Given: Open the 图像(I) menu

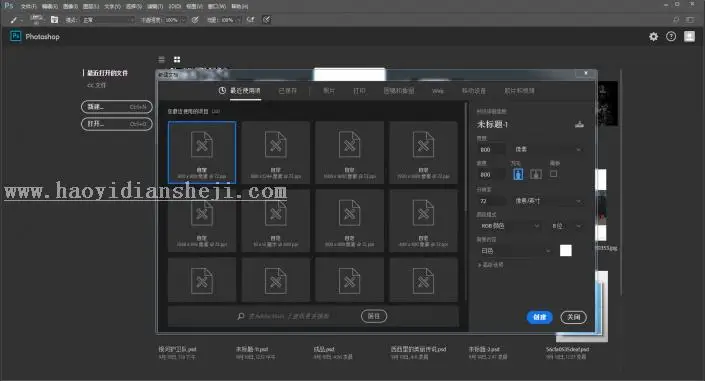Looking at the screenshot, I should (70, 7).
